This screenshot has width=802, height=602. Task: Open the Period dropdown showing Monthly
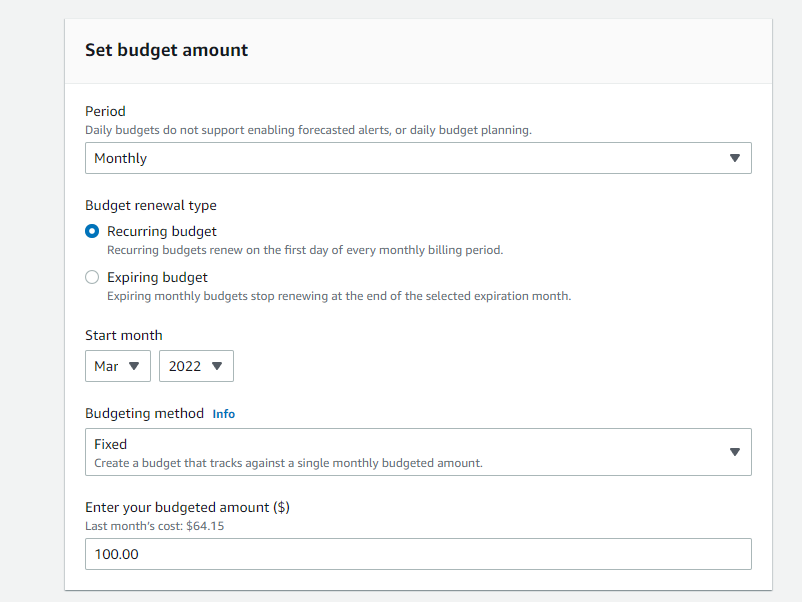click(x=400, y=158)
